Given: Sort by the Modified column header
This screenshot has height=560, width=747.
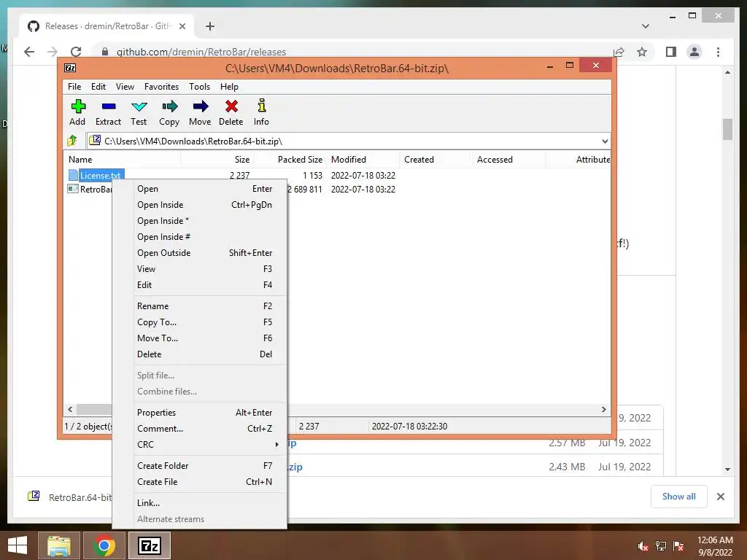Looking at the screenshot, I should [363, 160].
